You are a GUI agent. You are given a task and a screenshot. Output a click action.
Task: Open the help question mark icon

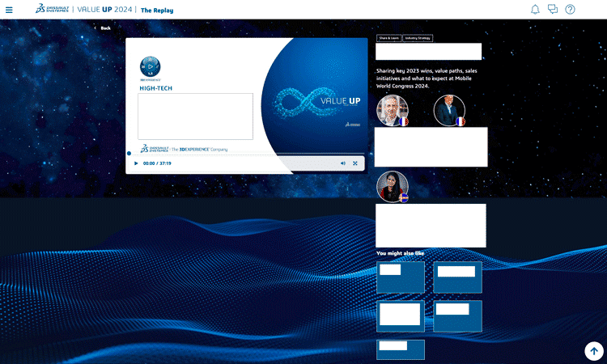tap(570, 10)
